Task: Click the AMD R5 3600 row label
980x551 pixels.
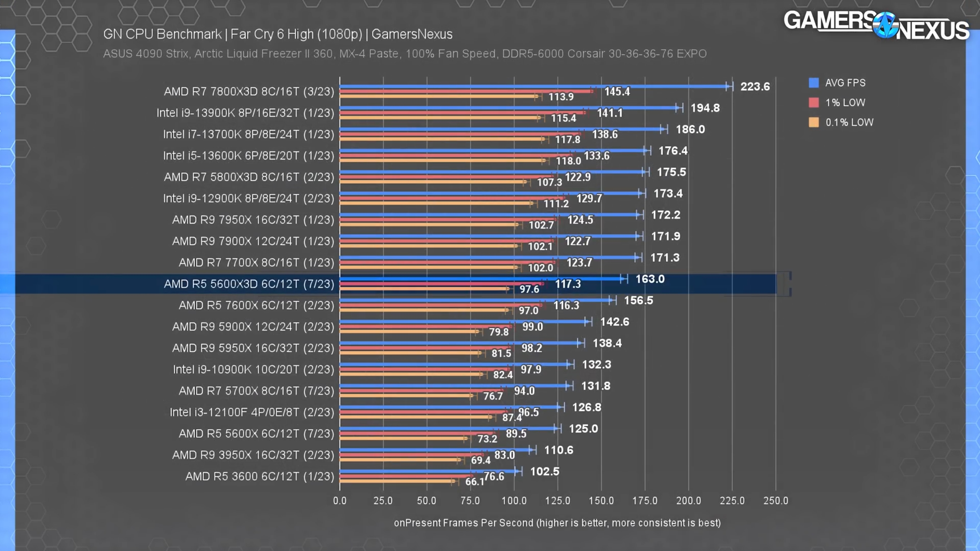Action: (x=260, y=476)
